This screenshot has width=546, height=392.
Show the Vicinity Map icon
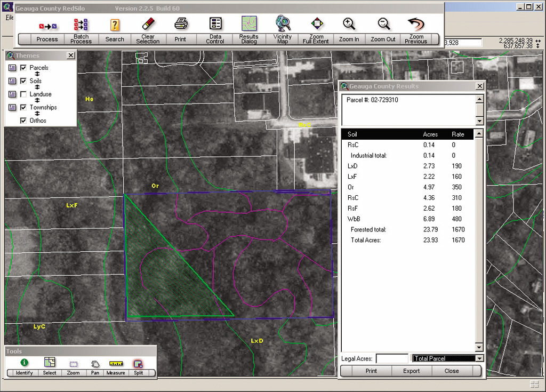[x=283, y=23]
